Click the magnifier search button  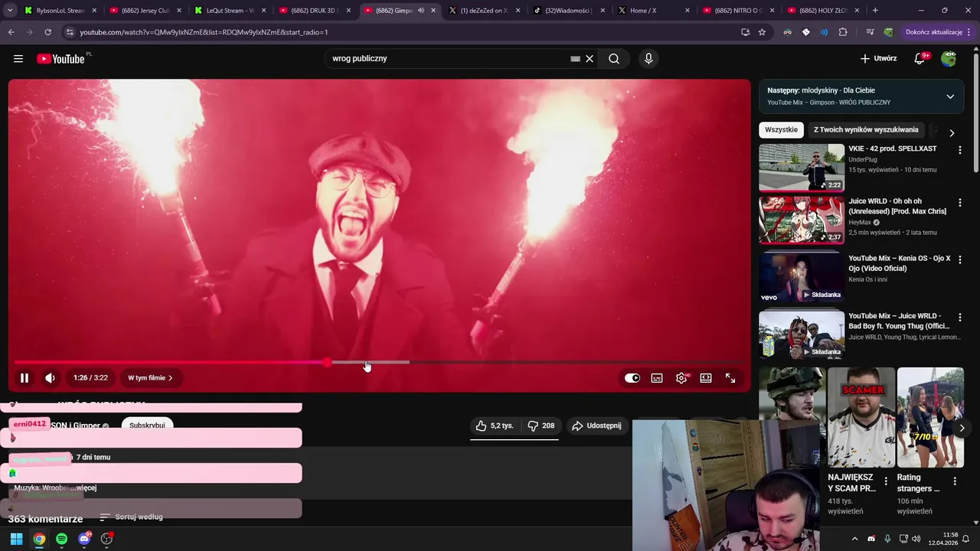click(614, 59)
